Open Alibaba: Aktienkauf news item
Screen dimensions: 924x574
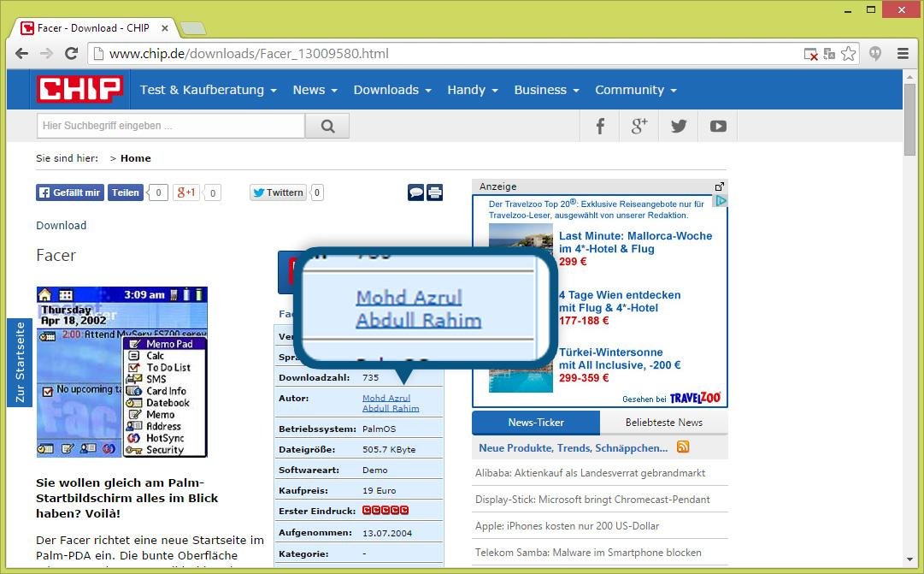(590, 473)
